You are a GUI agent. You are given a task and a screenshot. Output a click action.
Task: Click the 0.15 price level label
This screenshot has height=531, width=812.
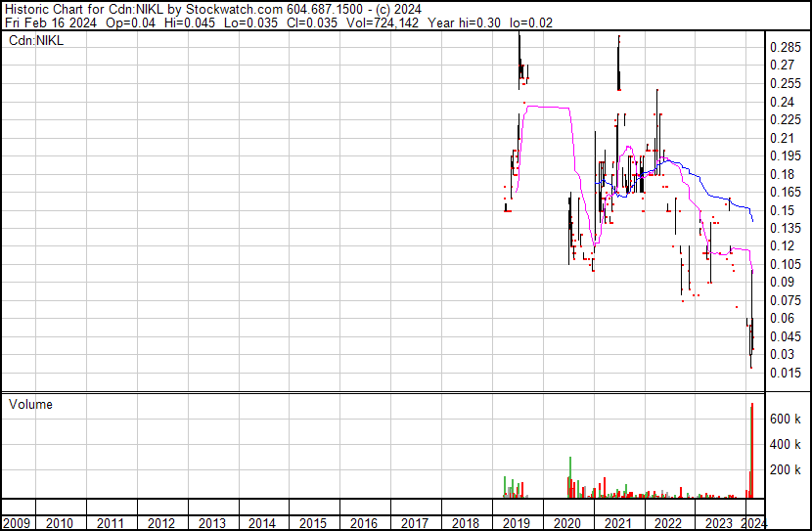pos(782,210)
